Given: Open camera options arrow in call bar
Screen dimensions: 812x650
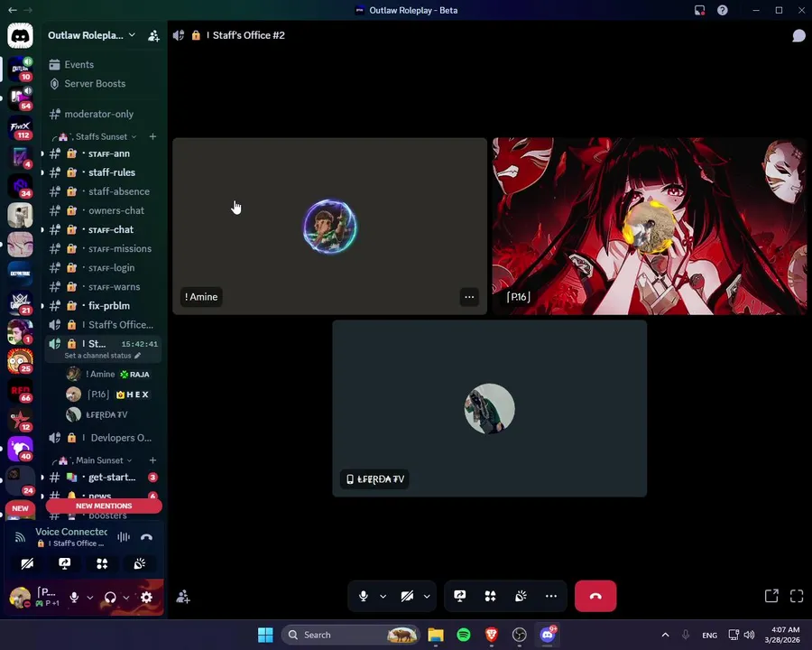Looking at the screenshot, I should pos(427,596).
